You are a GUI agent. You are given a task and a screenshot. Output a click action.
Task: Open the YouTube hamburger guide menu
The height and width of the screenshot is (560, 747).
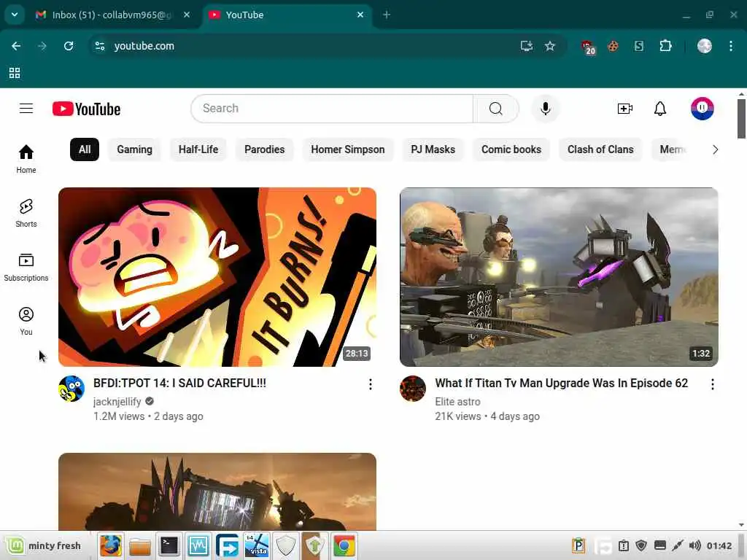point(26,109)
